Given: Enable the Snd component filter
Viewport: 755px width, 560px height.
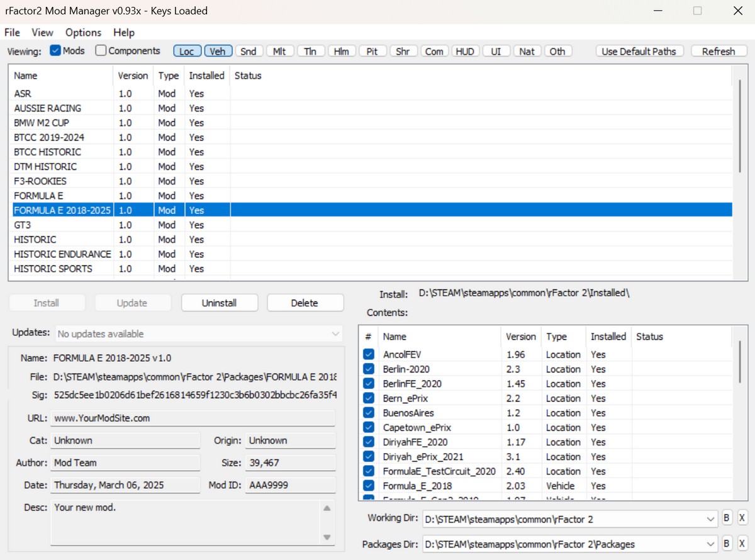Looking at the screenshot, I should point(249,52).
